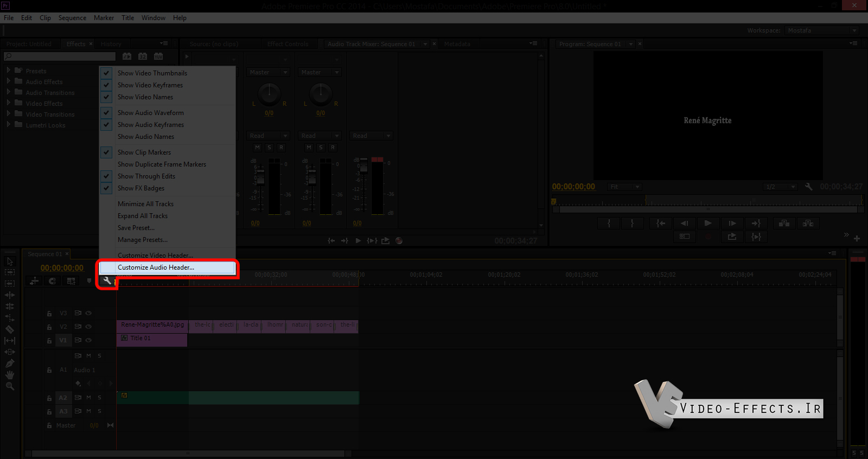This screenshot has width=868, height=459.
Task: Choose Expand All Tracks
Action: point(168,216)
